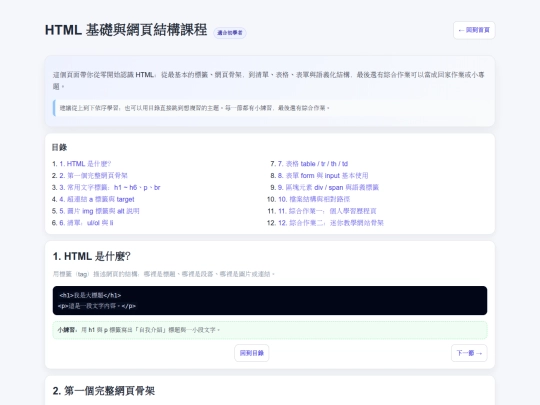Click the page title HTML 基礎與網頁結構課程
The image size is (540, 405).
[x=126, y=30]
